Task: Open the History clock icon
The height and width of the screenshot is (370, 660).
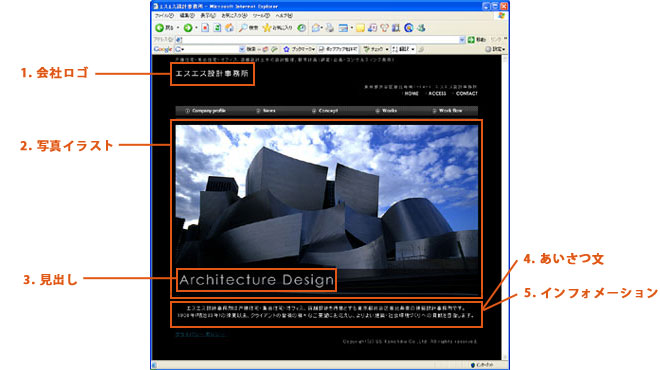Action: point(301,28)
